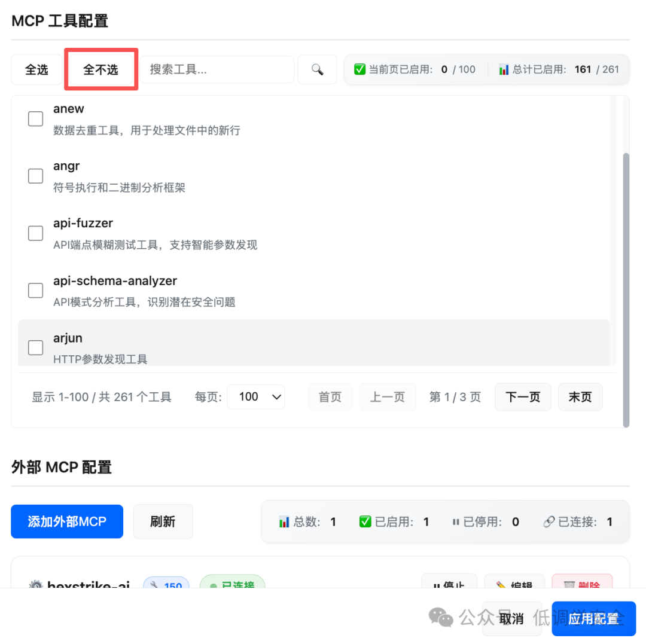
Task: Click green check icon beside 当前页已启用
Action: click(359, 69)
